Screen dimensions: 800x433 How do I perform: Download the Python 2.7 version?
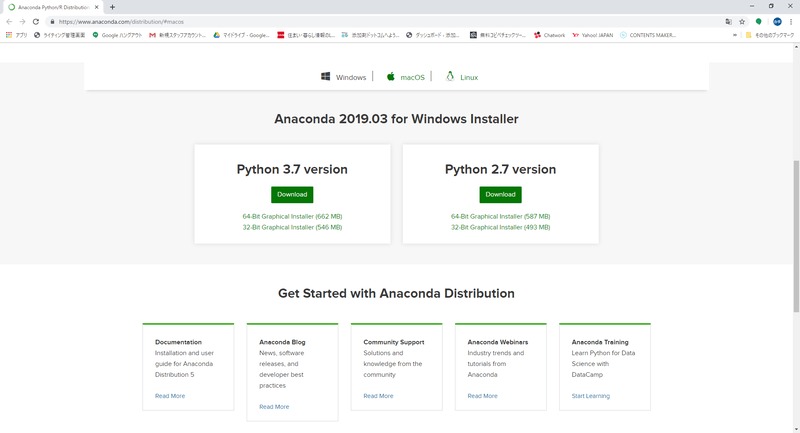pyautogui.click(x=501, y=194)
